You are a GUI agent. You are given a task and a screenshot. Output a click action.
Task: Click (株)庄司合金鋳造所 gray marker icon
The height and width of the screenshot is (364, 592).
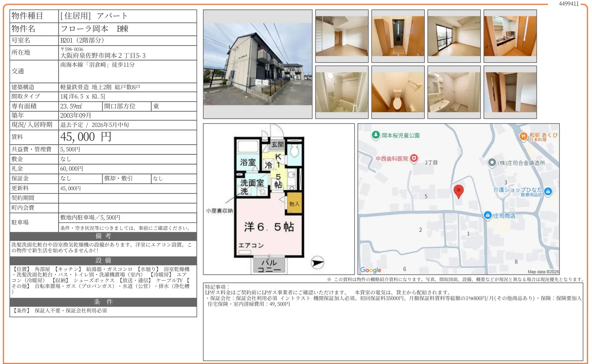[x=492, y=162]
